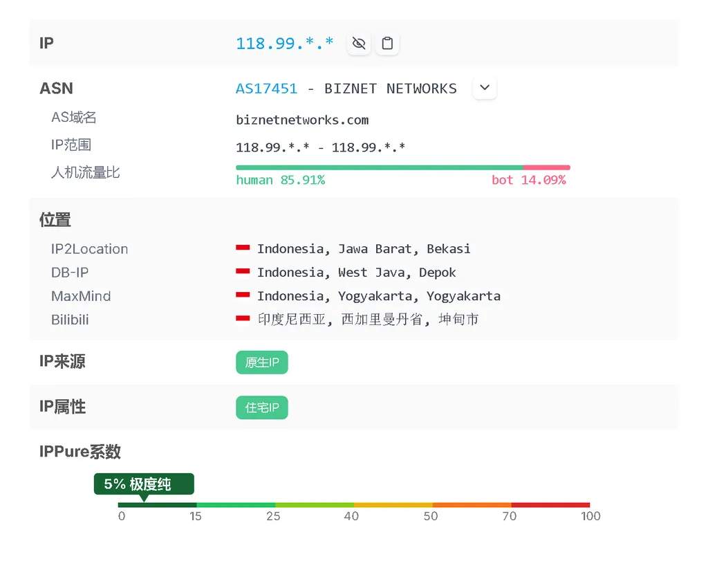Click the orange 50-70 purity segment
The height and width of the screenshot is (588, 708).
472,505
